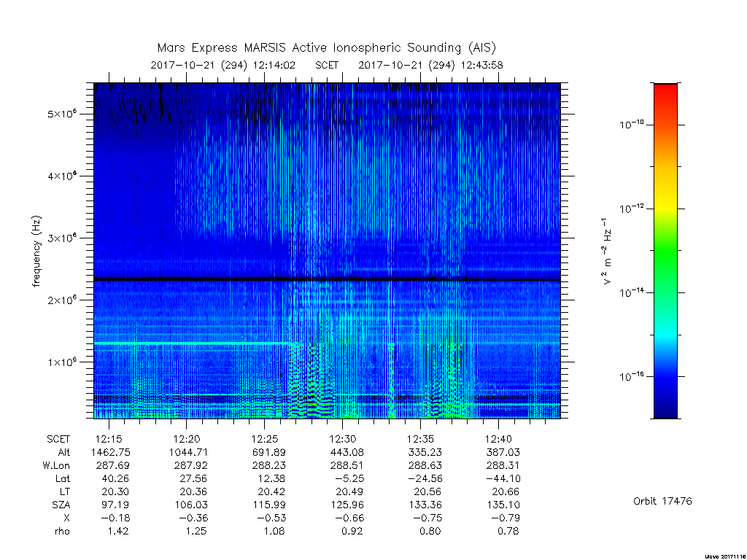Click the 12:30 time axis label
The image size is (747, 560).
click(x=343, y=439)
